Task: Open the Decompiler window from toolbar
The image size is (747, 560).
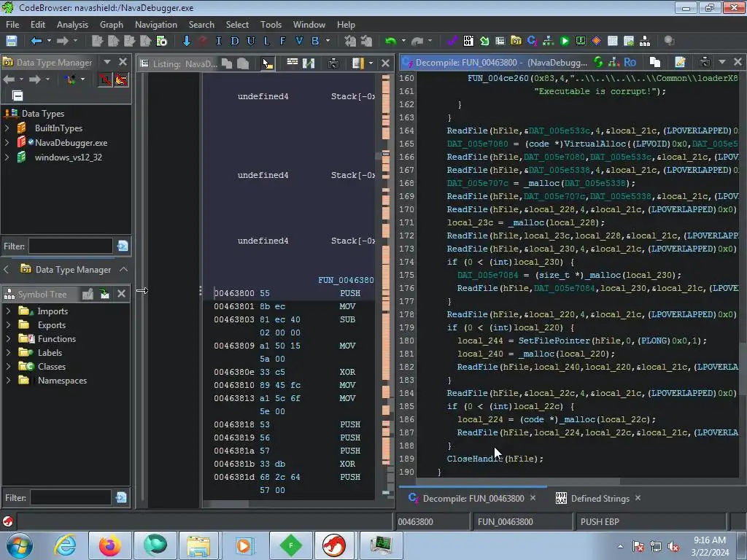Action: tap(532, 41)
